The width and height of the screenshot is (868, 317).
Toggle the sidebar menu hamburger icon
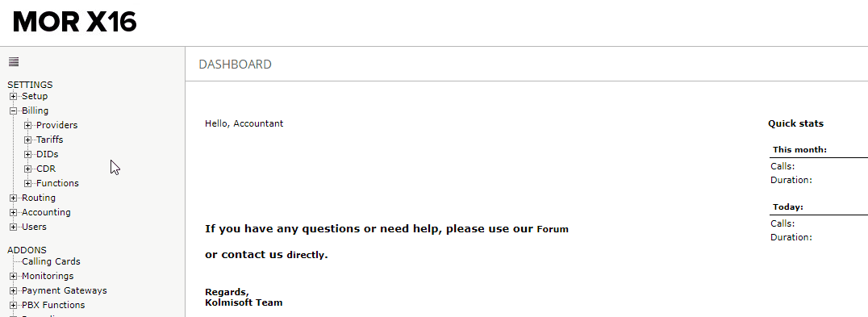[x=14, y=62]
